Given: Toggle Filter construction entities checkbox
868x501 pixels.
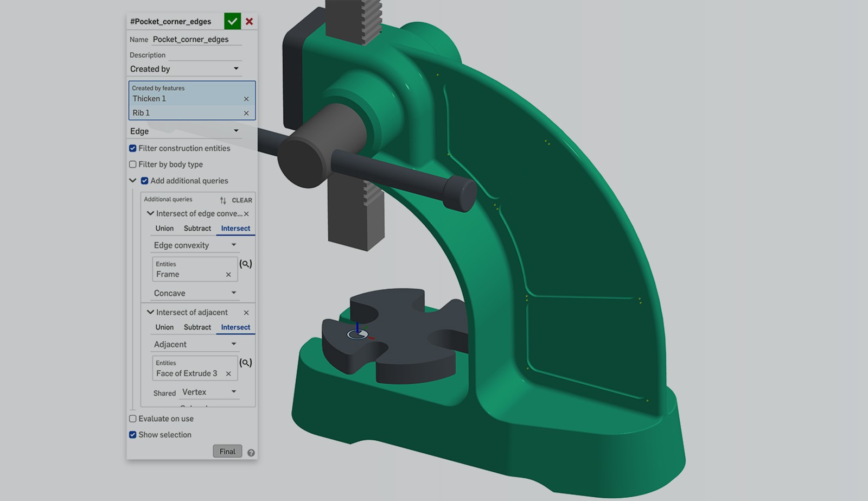Looking at the screenshot, I should point(132,148).
